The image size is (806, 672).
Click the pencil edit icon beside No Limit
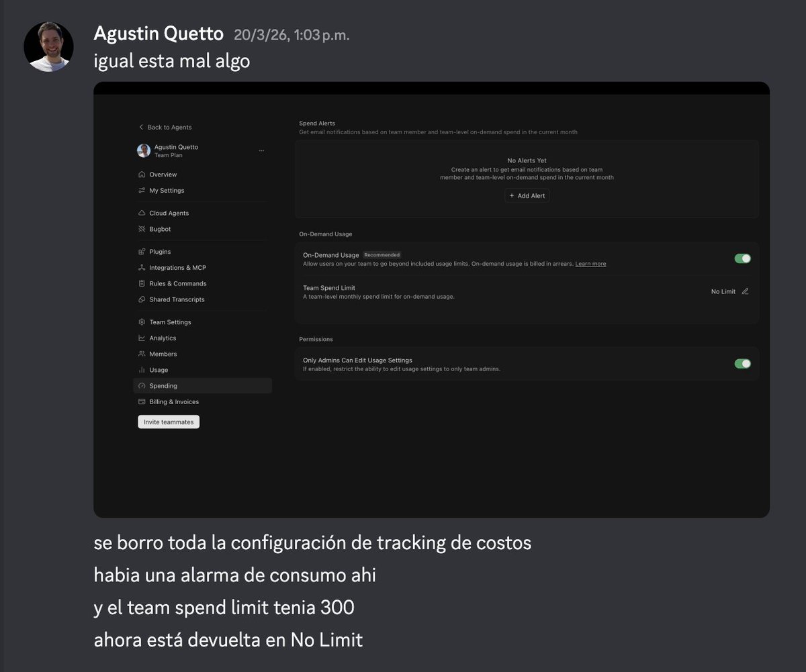pyautogui.click(x=745, y=292)
